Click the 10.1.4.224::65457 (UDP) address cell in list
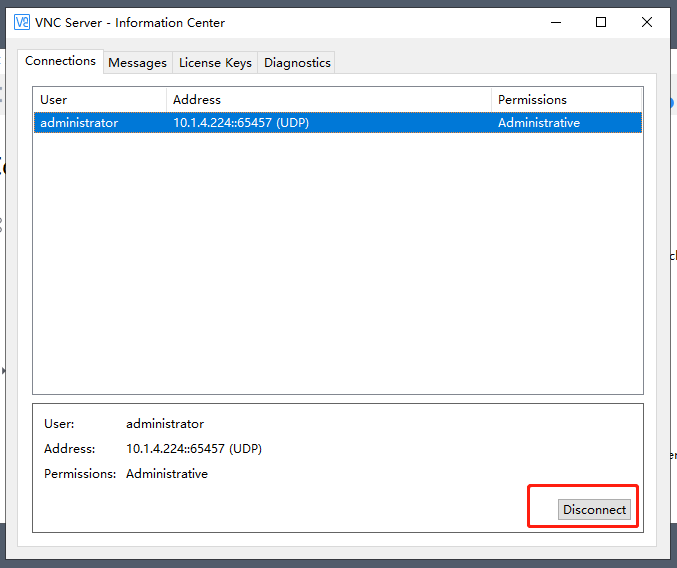The image size is (677, 568). (241, 123)
